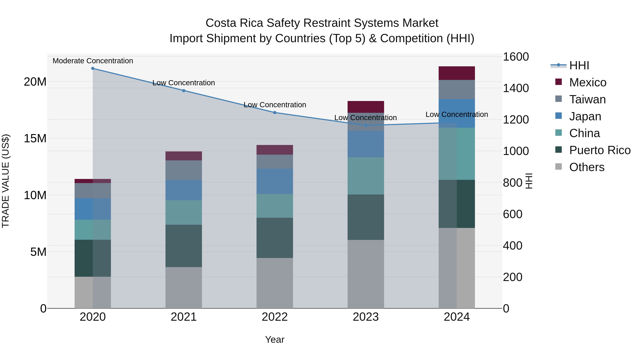644x362 pixels.
Task: Click the Puerto Rico segment of 2021 bar
Action: point(184,246)
